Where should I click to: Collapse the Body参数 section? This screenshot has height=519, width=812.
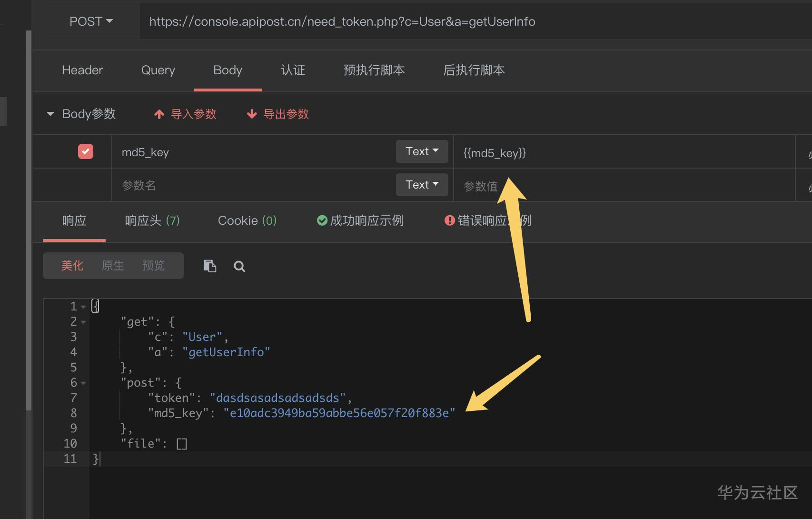click(50, 114)
